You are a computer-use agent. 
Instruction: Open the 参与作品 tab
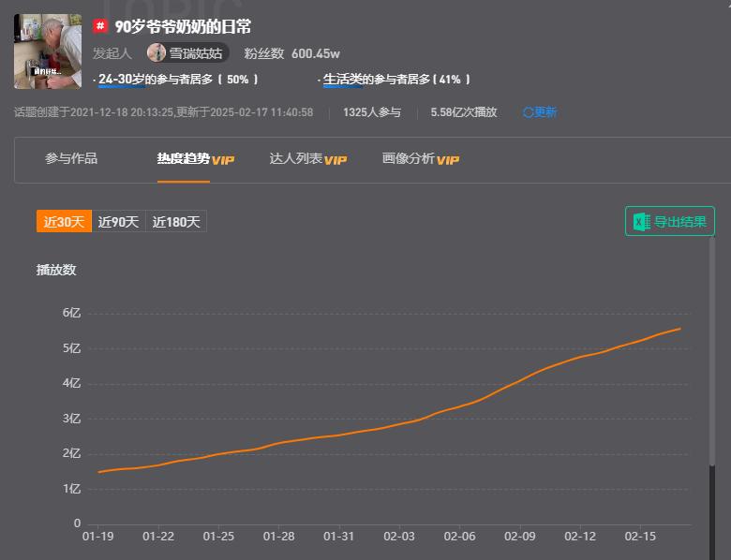point(71,159)
